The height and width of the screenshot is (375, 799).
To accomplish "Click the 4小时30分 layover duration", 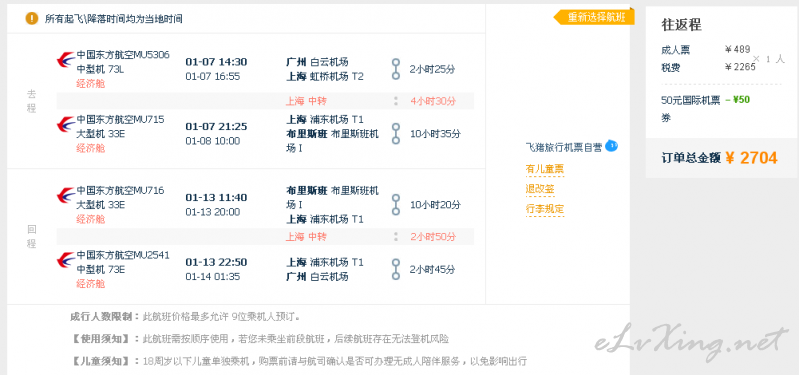I will (433, 101).
